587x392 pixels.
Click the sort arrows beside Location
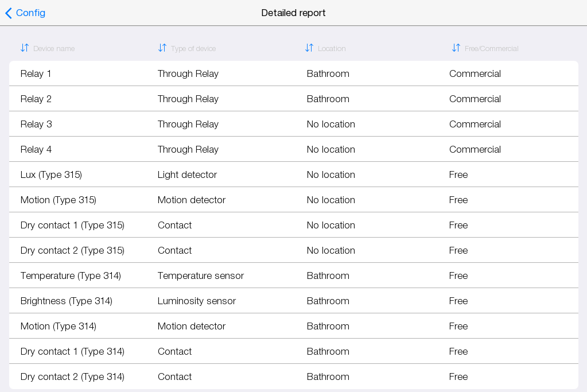click(x=309, y=48)
